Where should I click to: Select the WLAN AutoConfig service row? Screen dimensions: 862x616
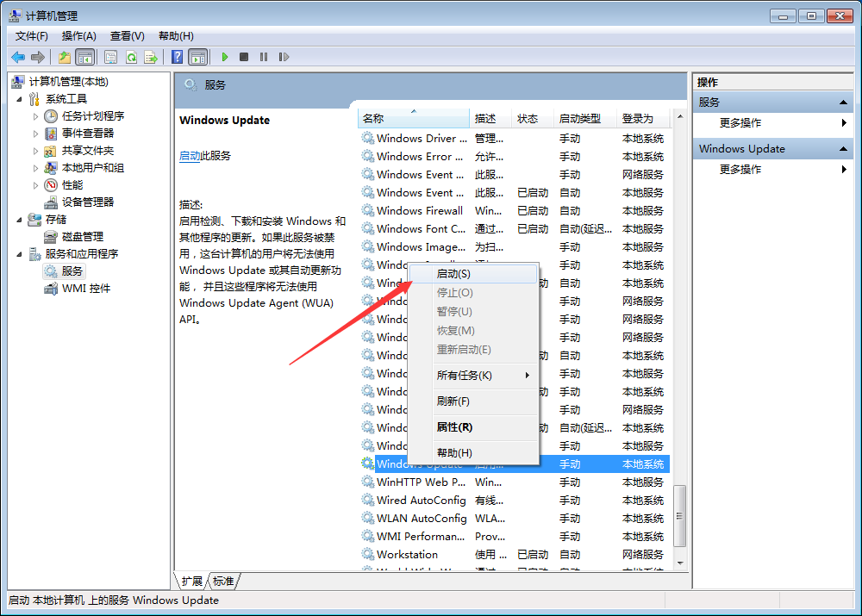click(514, 518)
